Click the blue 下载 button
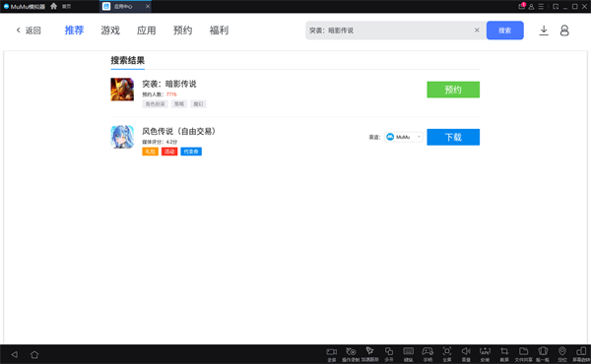 tap(453, 137)
